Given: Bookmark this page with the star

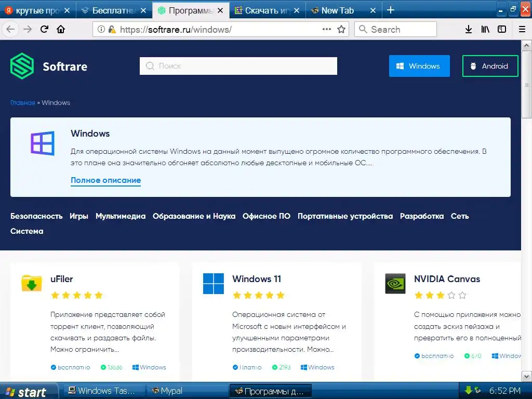Looking at the screenshot, I should pyautogui.click(x=341, y=29).
